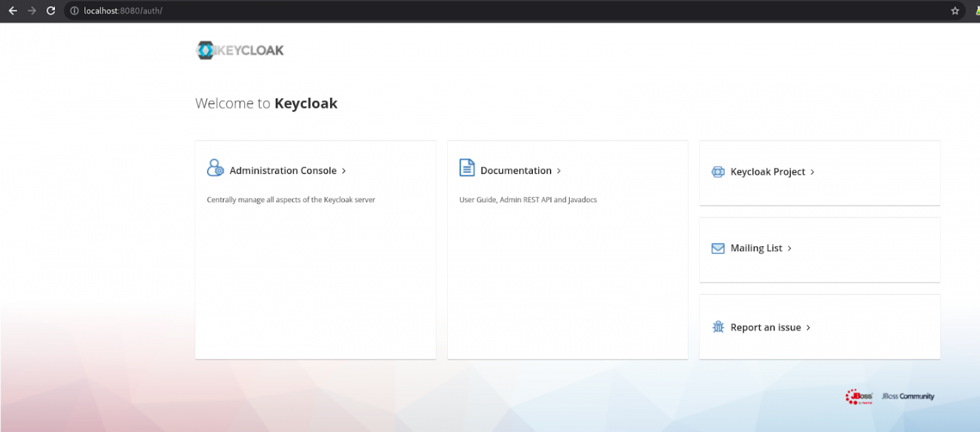Open the Mailing List link

click(x=756, y=248)
